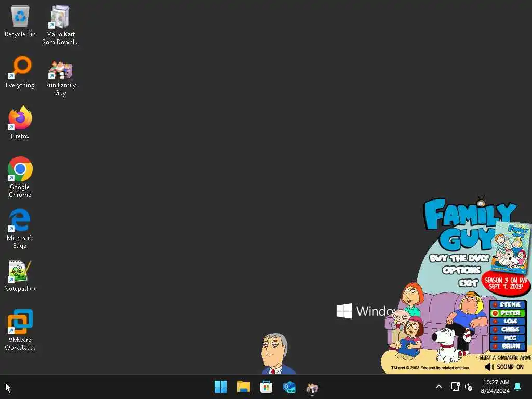Click the Buy the DVD! menu link
Screen dimensions: 532x399
tap(459, 258)
